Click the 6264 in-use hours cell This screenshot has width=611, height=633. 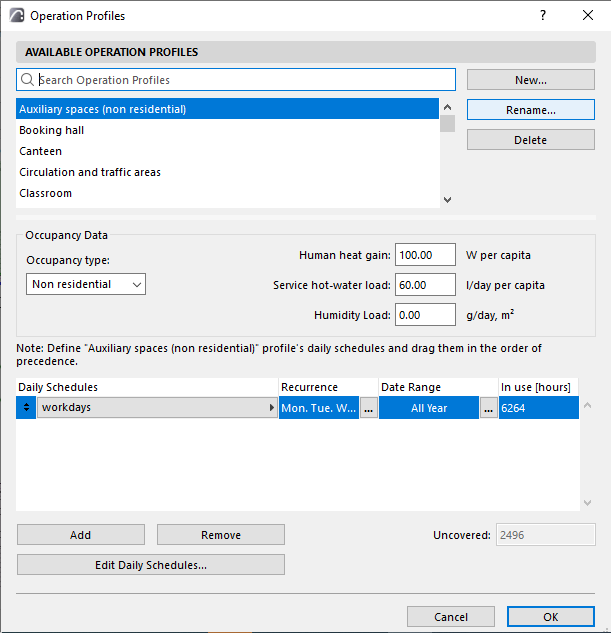(538, 408)
